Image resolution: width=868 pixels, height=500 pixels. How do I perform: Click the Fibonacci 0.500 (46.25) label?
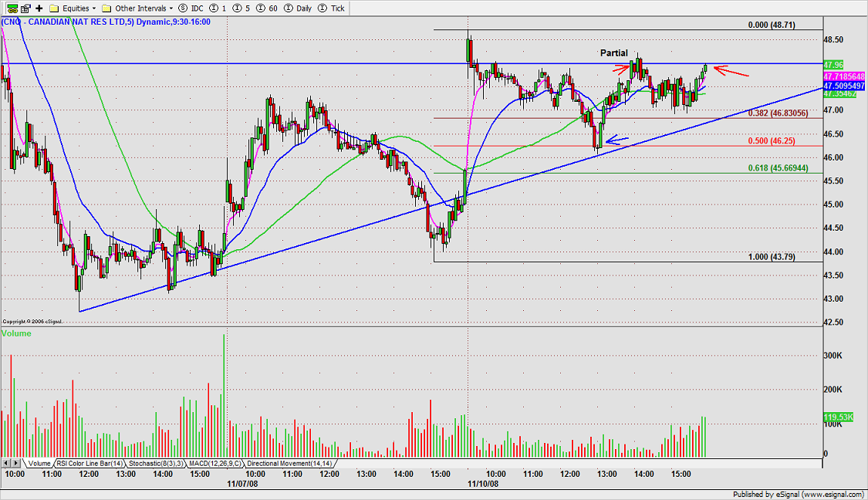(x=771, y=140)
